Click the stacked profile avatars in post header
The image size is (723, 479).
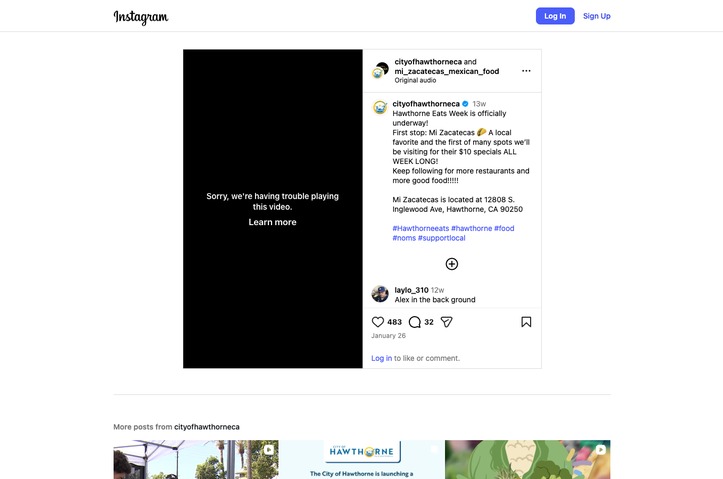380,71
